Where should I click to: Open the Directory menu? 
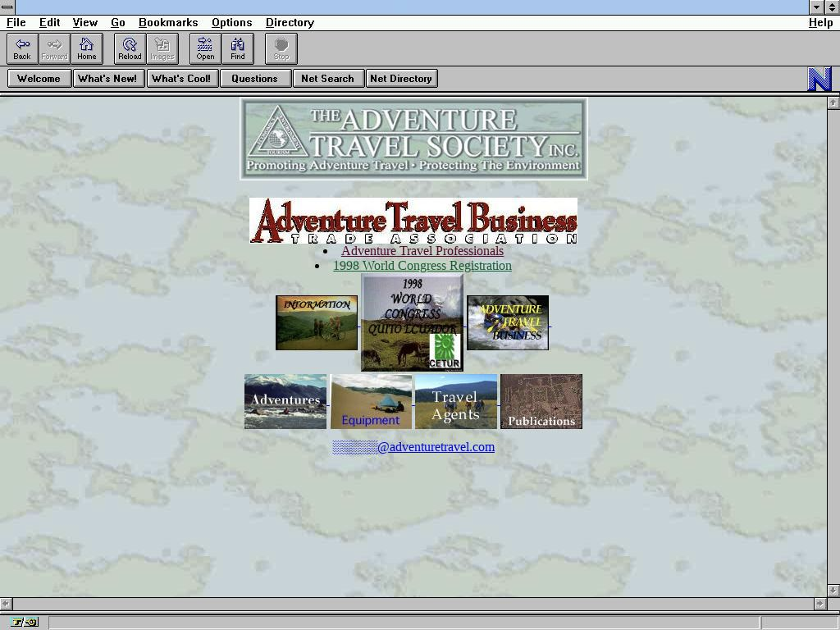[x=290, y=22]
